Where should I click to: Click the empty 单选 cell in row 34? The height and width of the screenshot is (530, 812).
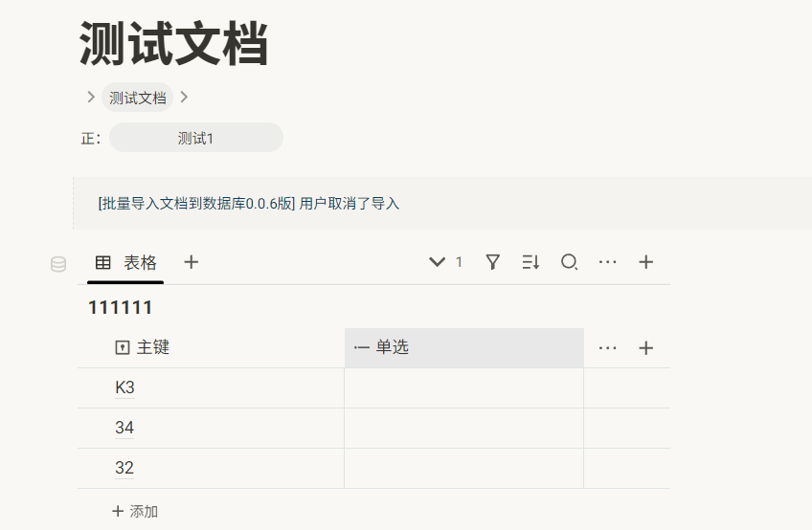pos(464,428)
